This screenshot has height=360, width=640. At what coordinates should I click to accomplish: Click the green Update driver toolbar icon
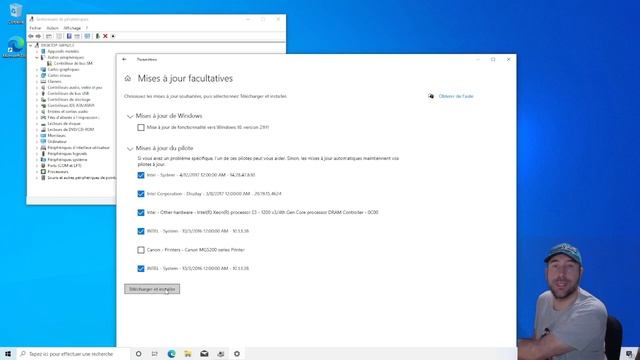point(98,36)
